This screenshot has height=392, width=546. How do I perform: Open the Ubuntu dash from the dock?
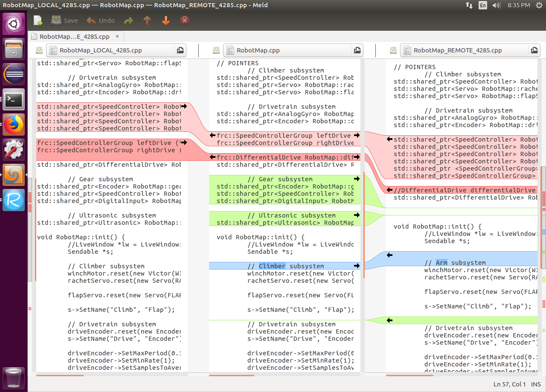point(14,24)
